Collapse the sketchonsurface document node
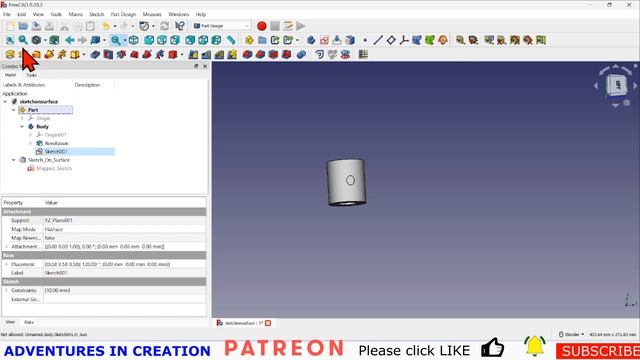640x360 pixels. 5,102
